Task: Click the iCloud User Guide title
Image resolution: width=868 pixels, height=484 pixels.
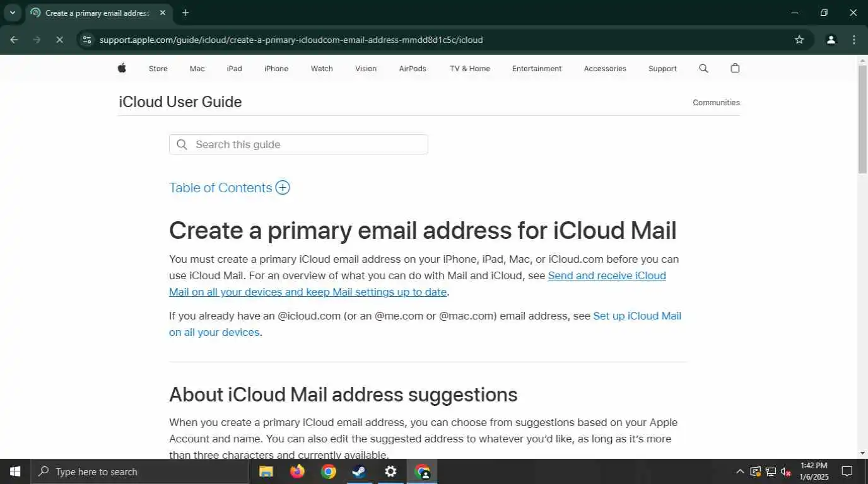Action: pos(180,102)
